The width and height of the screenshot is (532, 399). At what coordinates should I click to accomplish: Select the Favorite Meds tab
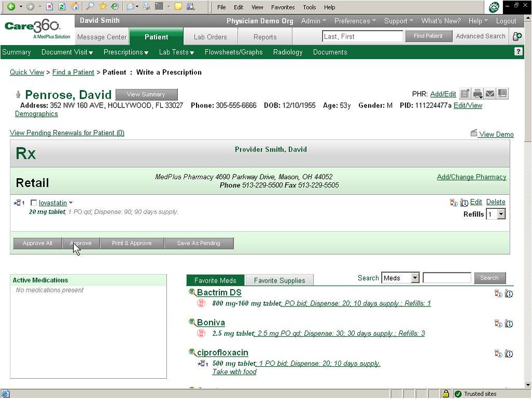point(215,281)
